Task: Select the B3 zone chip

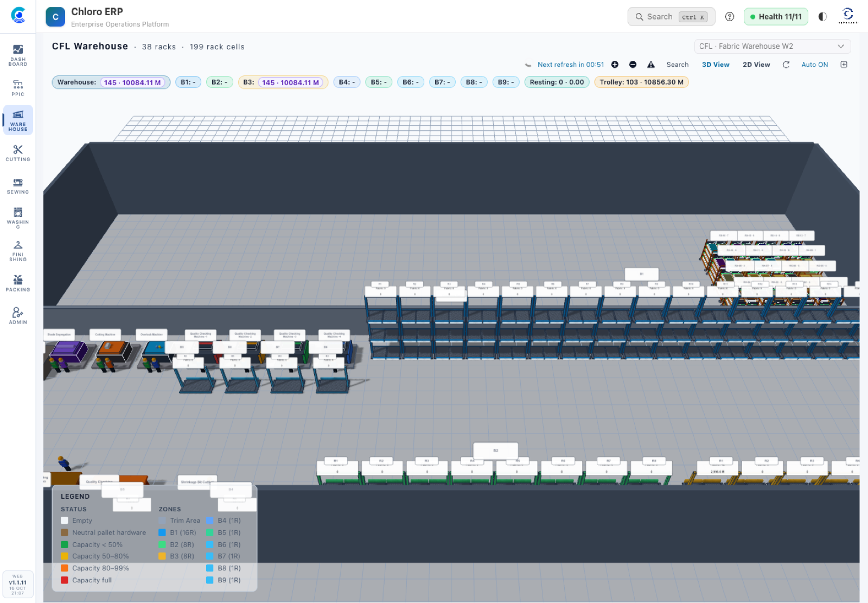Action: point(283,82)
